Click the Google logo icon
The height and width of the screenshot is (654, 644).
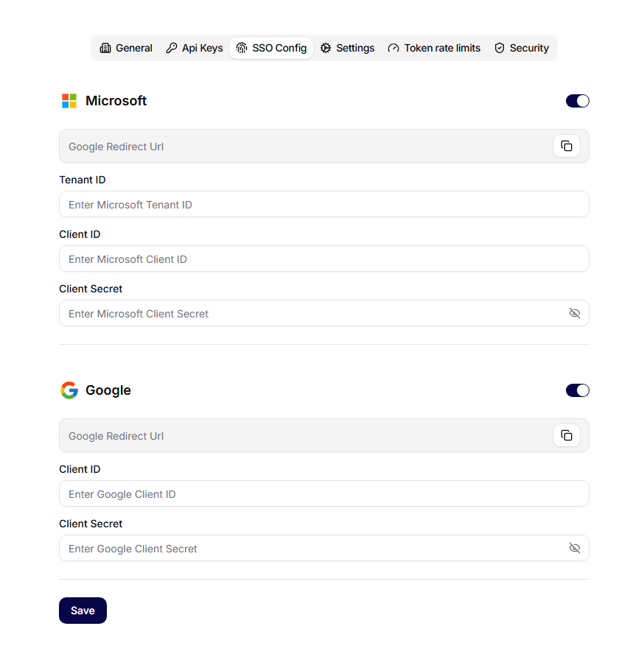tap(69, 390)
